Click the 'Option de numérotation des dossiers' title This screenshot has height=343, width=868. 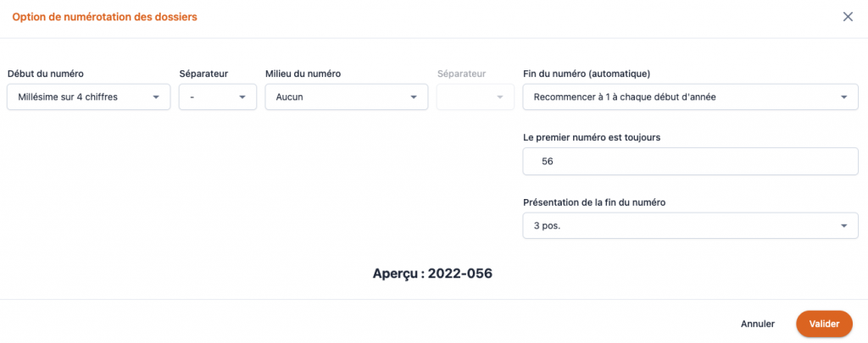point(105,17)
